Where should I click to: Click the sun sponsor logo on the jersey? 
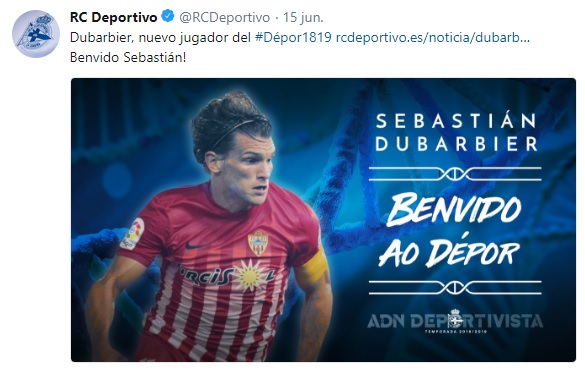(250, 275)
